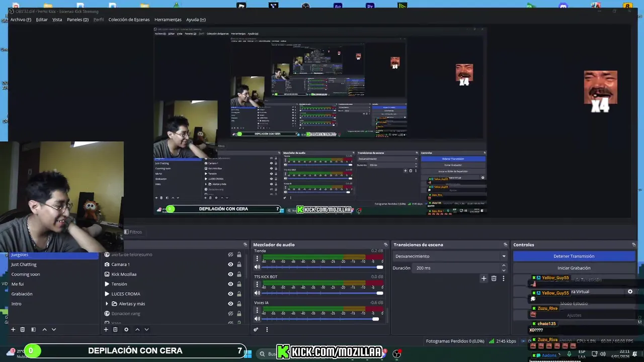Open the Archivo menu
This screenshot has width=644, height=362.
tap(21, 20)
